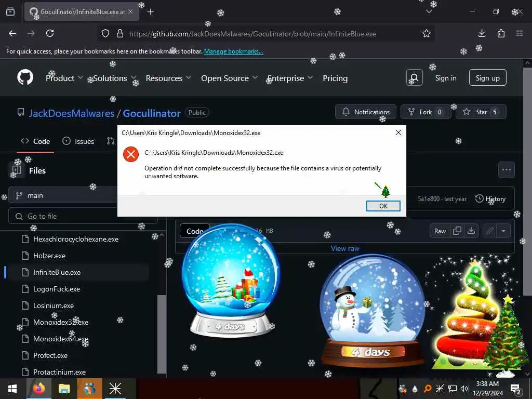Click the file tree scrollbar
This screenshot has height=399, width=532.
[162, 334]
